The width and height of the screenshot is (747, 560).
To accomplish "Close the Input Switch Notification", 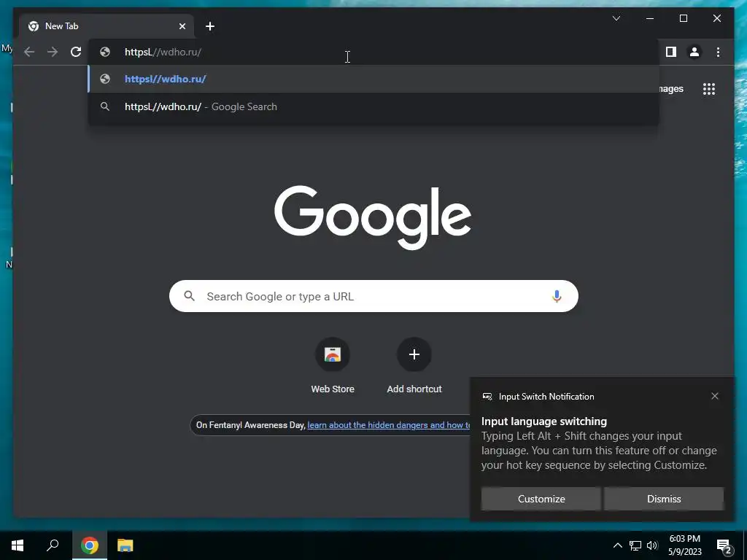I will (x=715, y=396).
